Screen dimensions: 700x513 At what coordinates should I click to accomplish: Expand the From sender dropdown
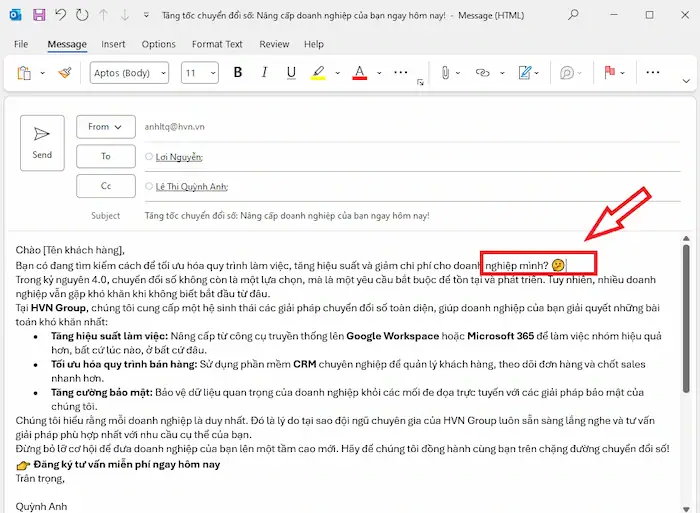(105, 127)
